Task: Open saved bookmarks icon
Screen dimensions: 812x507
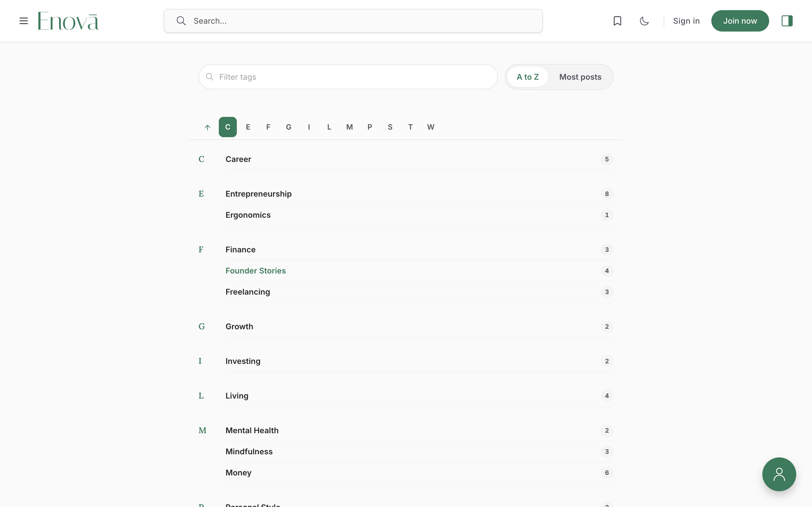Action: click(617, 21)
